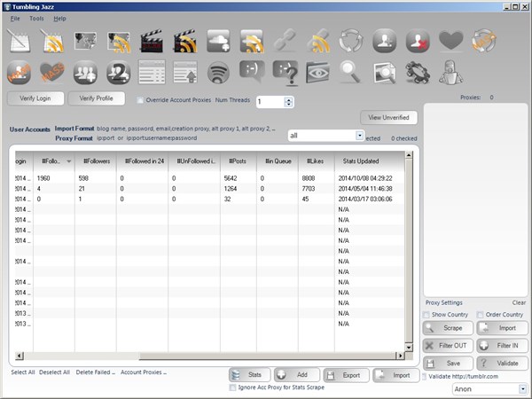Click the notepad with RSS feed icon
The image size is (532, 399).
click(52, 42)
